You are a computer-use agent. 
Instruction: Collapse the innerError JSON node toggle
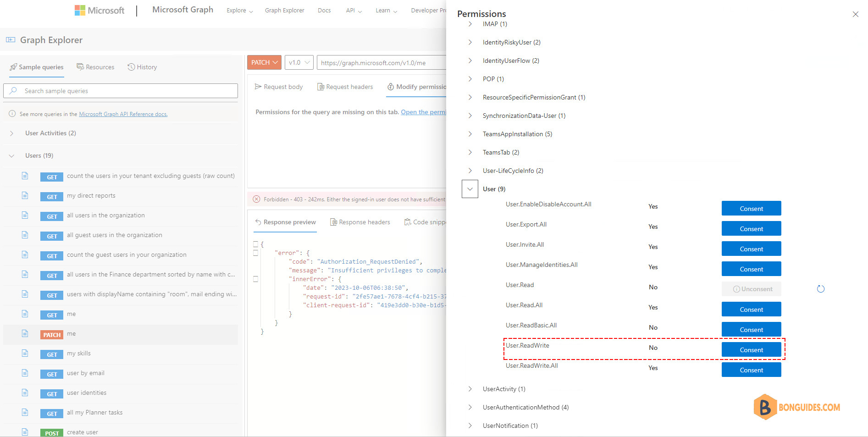pyautogui.click(x=256, y=279)
